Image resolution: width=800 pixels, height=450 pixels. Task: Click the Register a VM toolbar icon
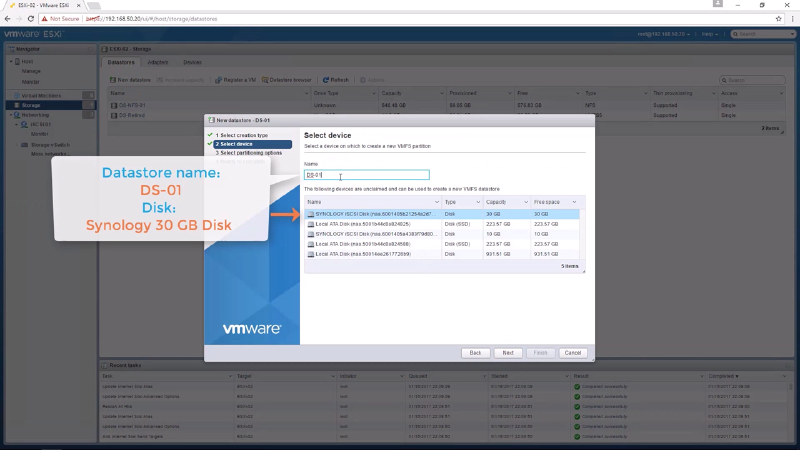218,80
